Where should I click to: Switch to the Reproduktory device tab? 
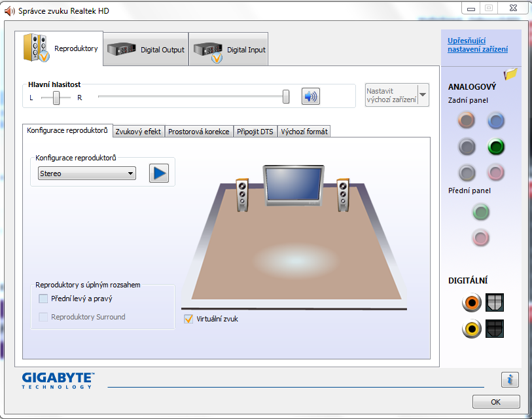click(x=59, y=48)
